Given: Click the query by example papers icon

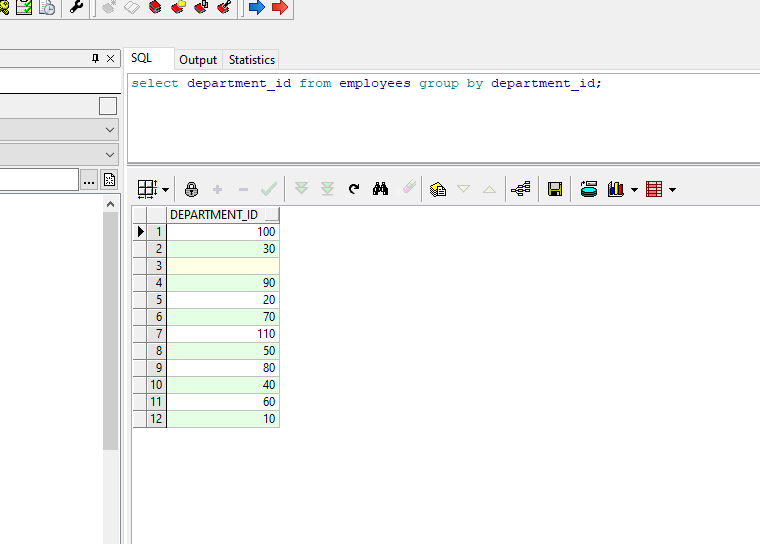Looking at the screenshot, I should pos(438,189).
